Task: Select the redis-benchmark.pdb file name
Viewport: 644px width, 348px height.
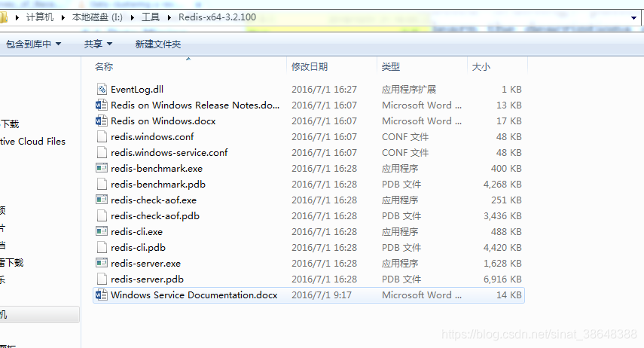Action: point(158,184)
